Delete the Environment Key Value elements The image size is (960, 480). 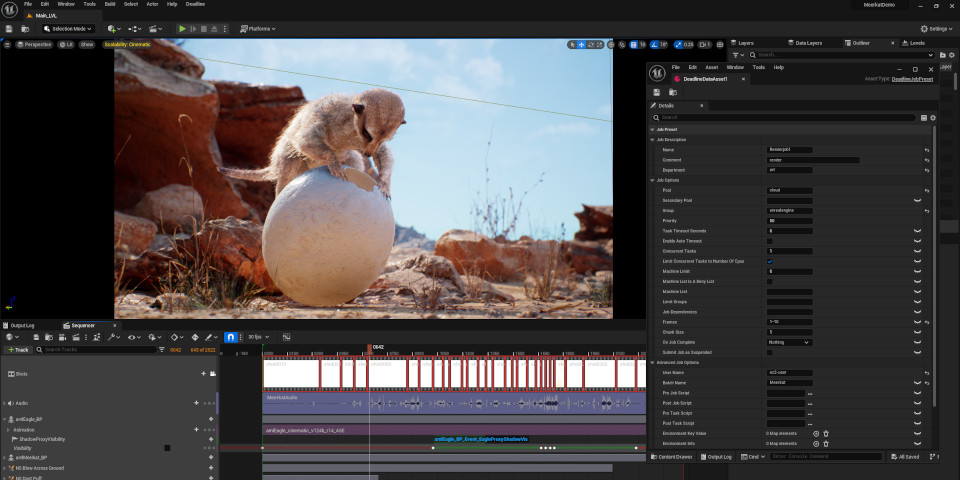click(826, 433)
